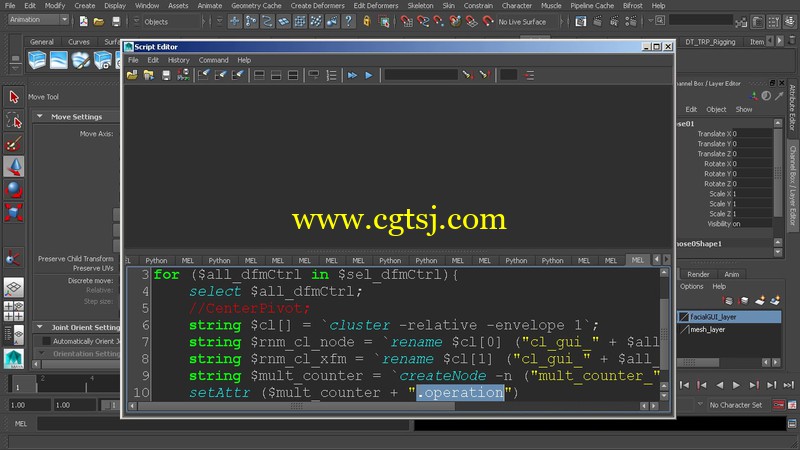Select the arrow Select Tool in toolbox
800x450 pixels.
point(14,97)
